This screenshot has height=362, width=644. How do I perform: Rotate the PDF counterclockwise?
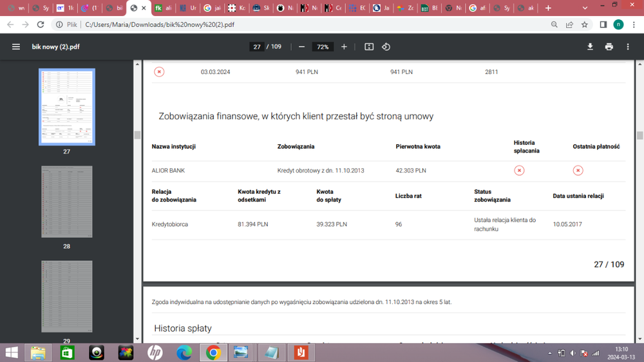(386, 47)
